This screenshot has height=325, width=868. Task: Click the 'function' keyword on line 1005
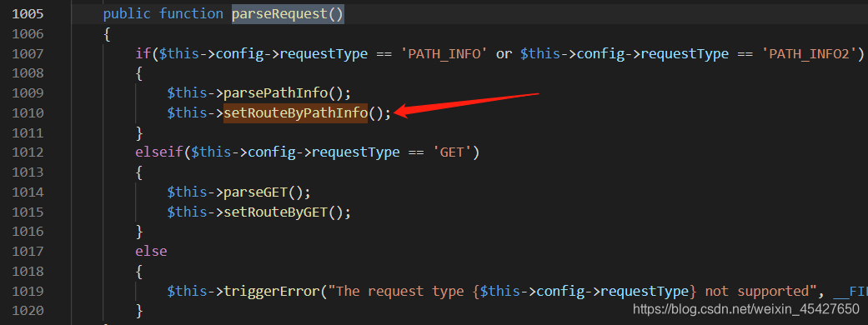(x=192, y=14)
